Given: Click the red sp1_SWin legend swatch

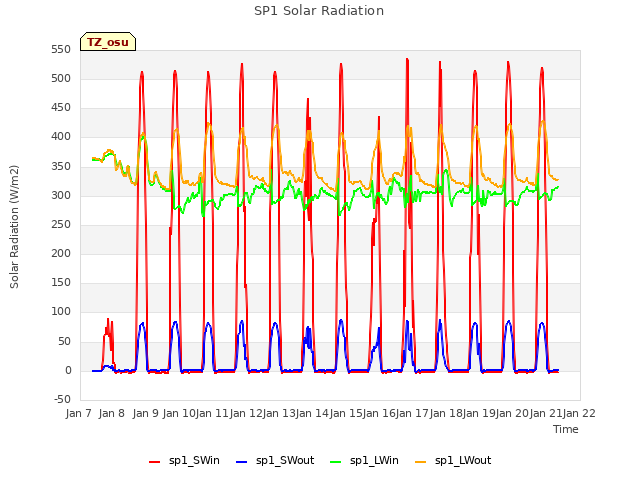Looking at the screenshot, I should point(155,461).
